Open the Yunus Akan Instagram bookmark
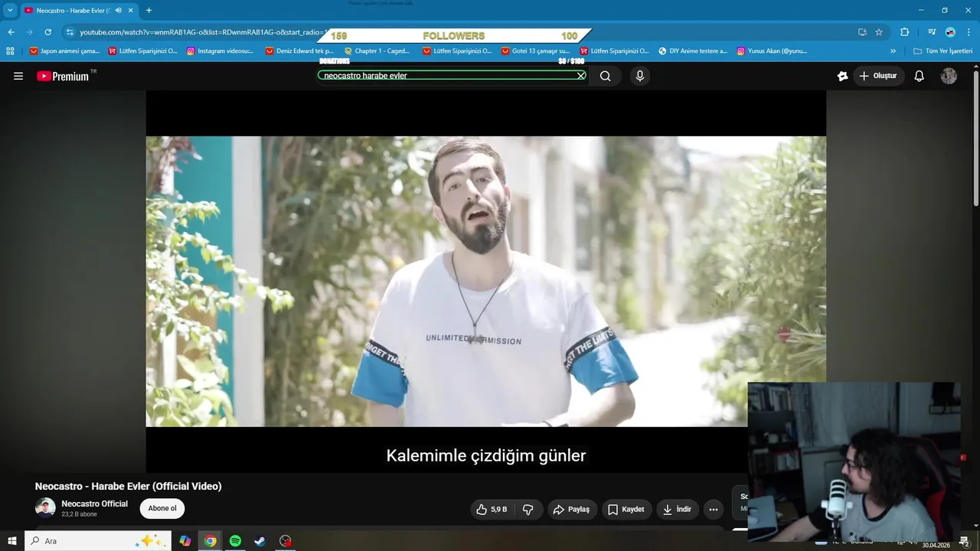This screenshot has height=551, width=980. (772, 51)
